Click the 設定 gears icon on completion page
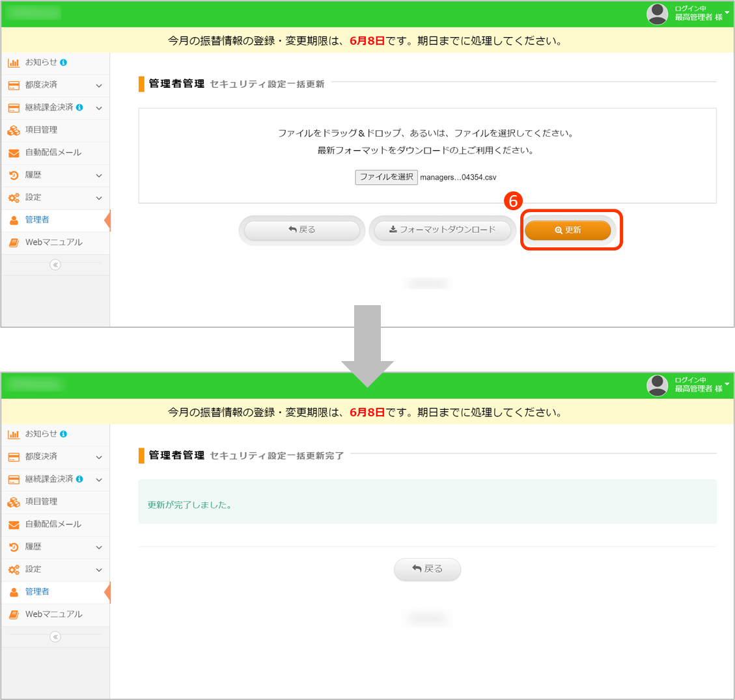The width and height of the screenshot is (735, 700). click(x=13, y=570)
